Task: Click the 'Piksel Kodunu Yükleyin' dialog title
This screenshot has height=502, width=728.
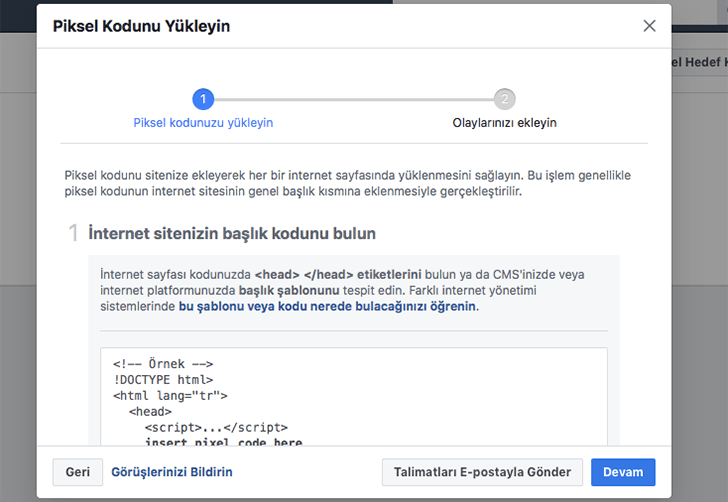Action: 141,26
